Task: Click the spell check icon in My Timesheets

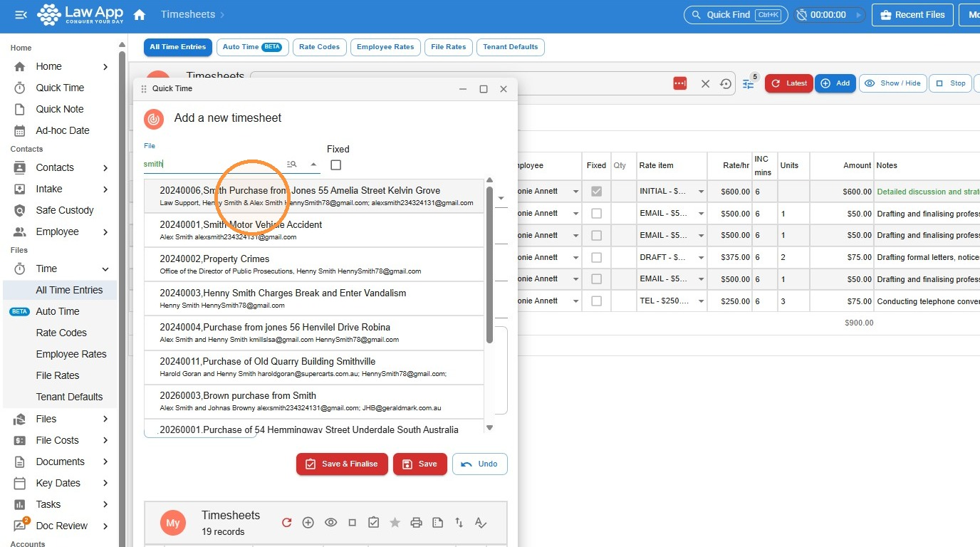Action: (x=481, y=523)
